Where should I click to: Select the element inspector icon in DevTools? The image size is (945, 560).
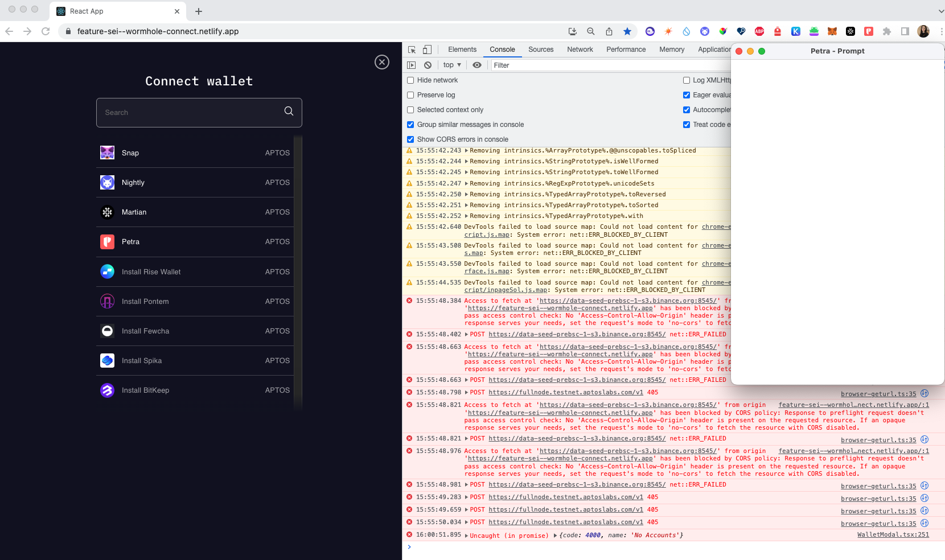pos(411,50)
